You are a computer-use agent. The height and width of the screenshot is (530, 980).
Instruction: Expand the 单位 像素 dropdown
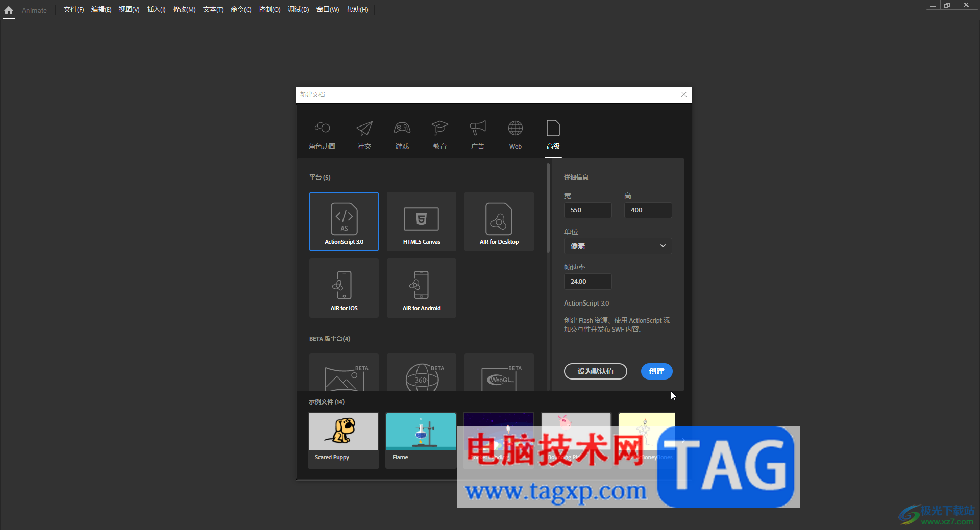coord(618,246)
